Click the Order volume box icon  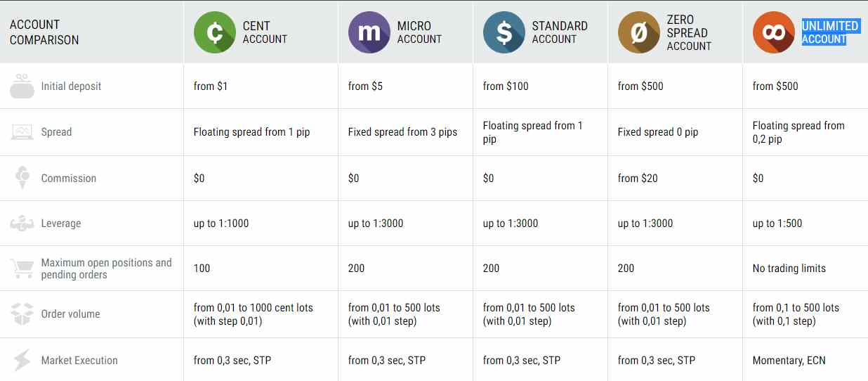pyautogui.click(x=22, y=314)
